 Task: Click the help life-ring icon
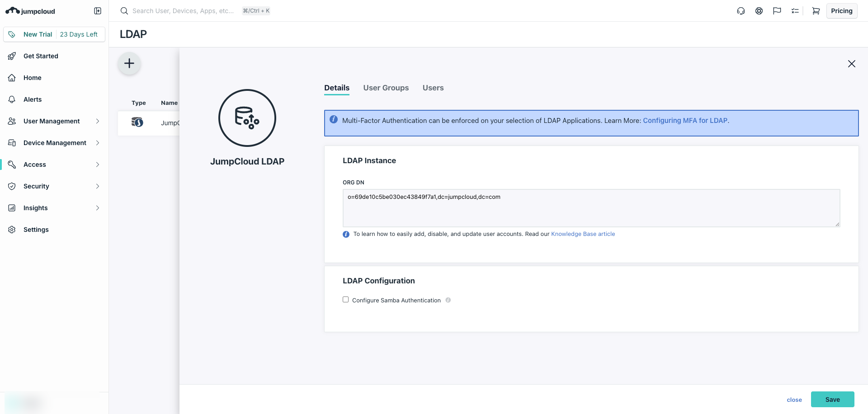pyautogui.click(x=759, y=10)
